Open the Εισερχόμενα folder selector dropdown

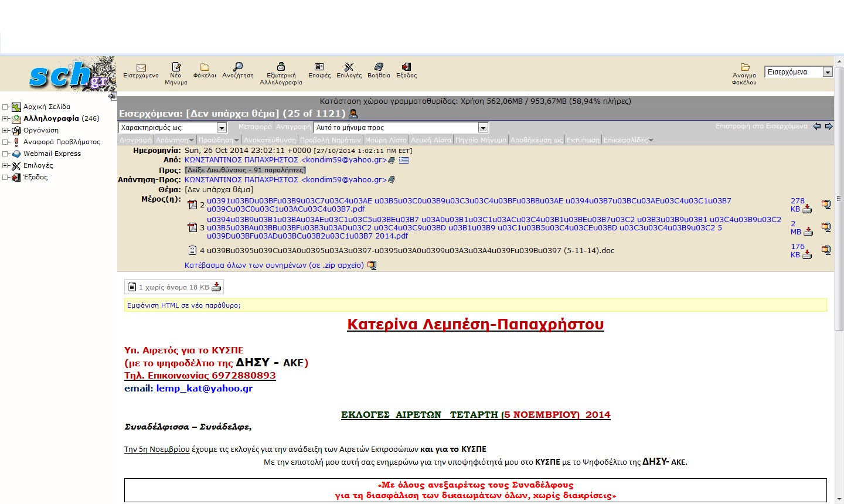tap(828, 72)
